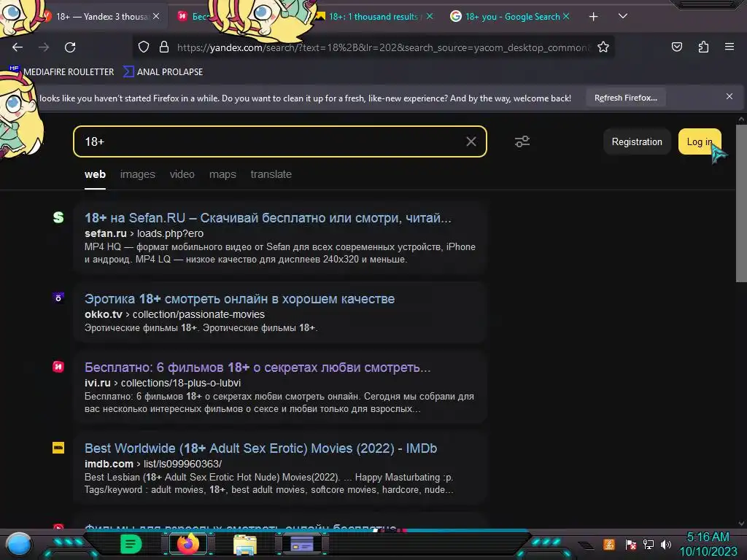This screenshot has width=747, height=560.
Task: Click the ivi.ru result favicon
Action: pos(58,367)
